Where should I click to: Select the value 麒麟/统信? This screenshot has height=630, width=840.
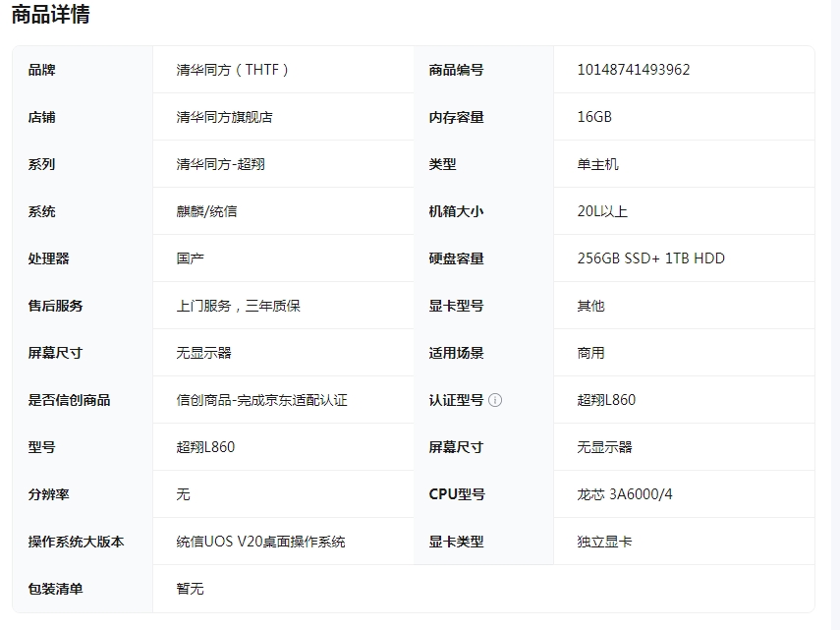pyautogui.click(x=206, y=211)
